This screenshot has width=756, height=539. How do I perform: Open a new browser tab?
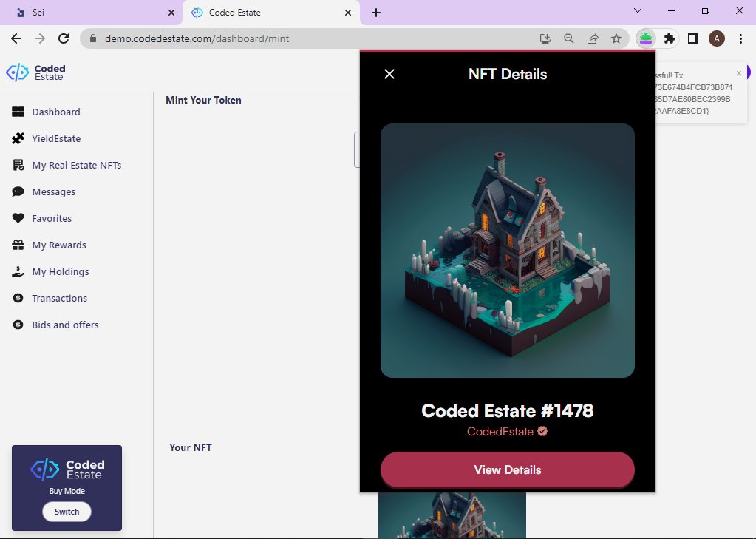point(376,13)
